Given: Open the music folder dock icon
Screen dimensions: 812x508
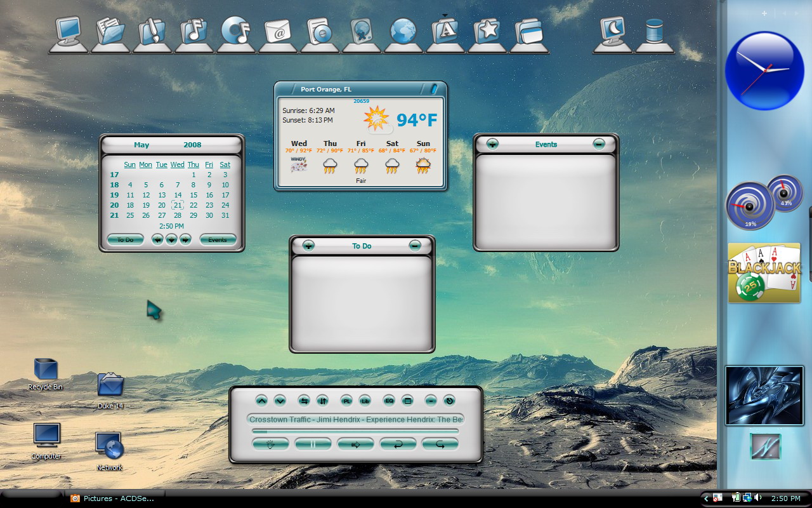Looking at the screenshot, I should 194,30.
